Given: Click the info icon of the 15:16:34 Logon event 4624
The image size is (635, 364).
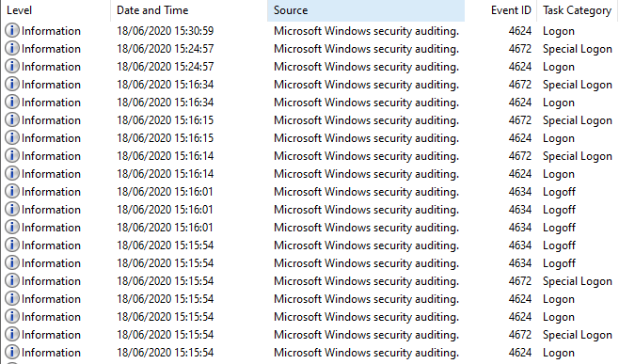Looking at the screenshot, I should 12,102.
